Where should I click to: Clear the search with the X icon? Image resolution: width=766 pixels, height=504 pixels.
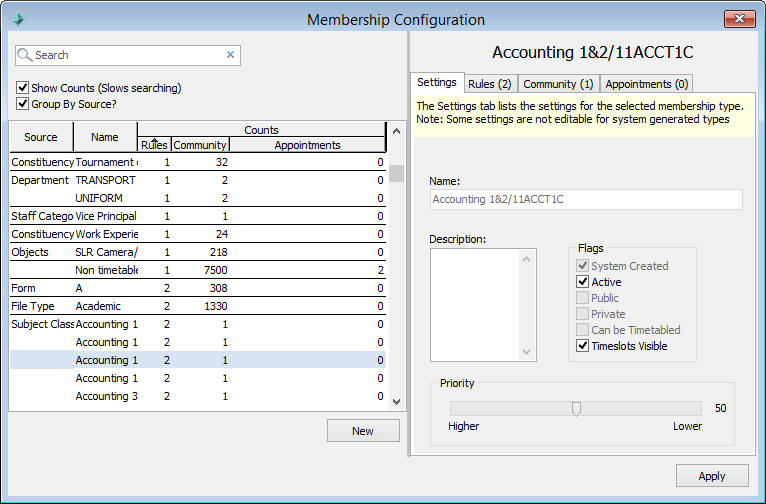pyautogui.click(x=231, y=55)
